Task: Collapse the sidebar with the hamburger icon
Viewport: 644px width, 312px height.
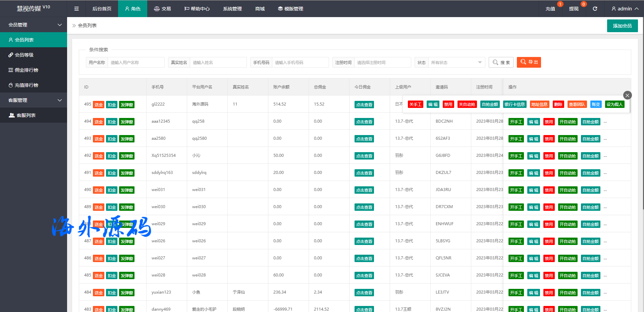Action: (x=76, y=9)
